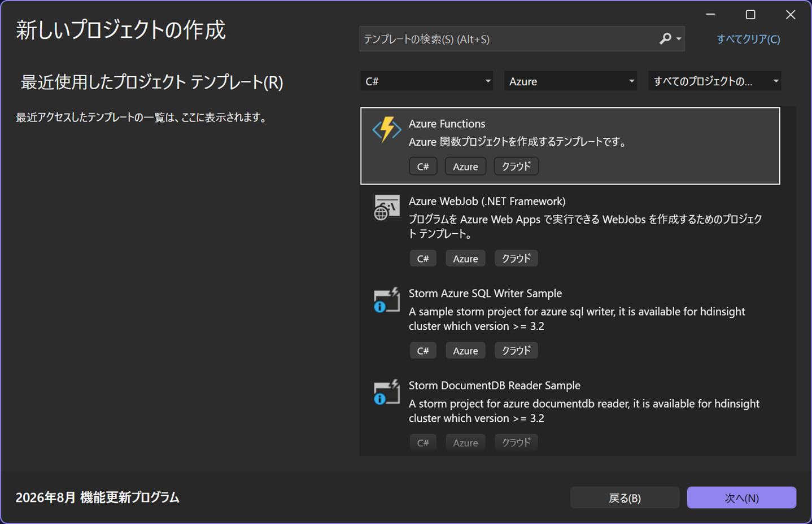Click the Azure tag under Storm DocumentDB Reader
812x524 pixels.
click(x=465, y=443)
